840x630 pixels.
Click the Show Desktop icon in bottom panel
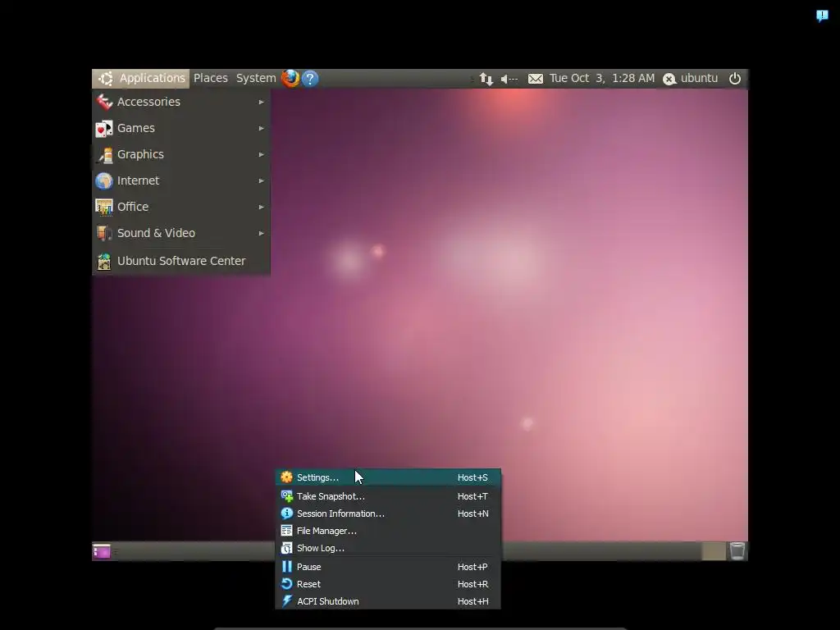pos(101,550)
